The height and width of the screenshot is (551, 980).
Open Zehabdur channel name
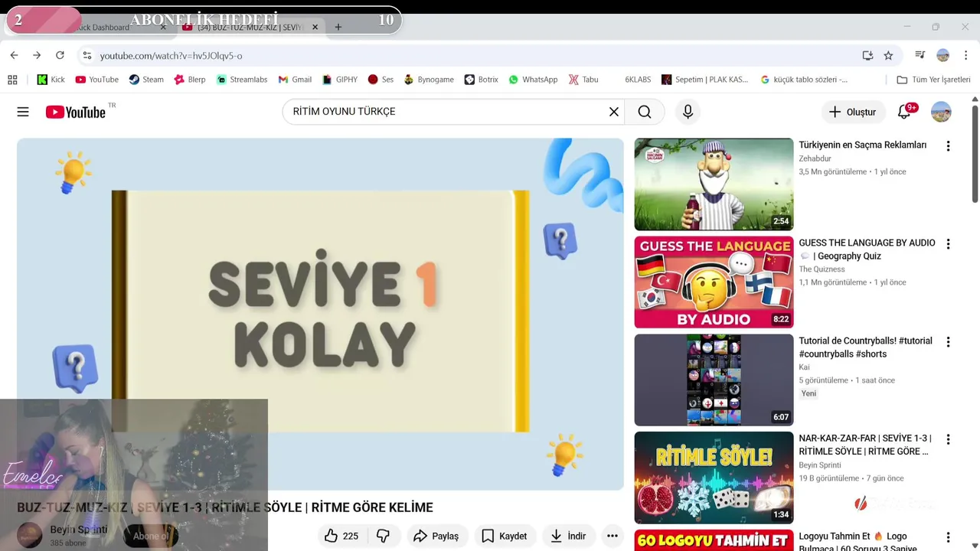pyautogui.click(x=815, y=158)
